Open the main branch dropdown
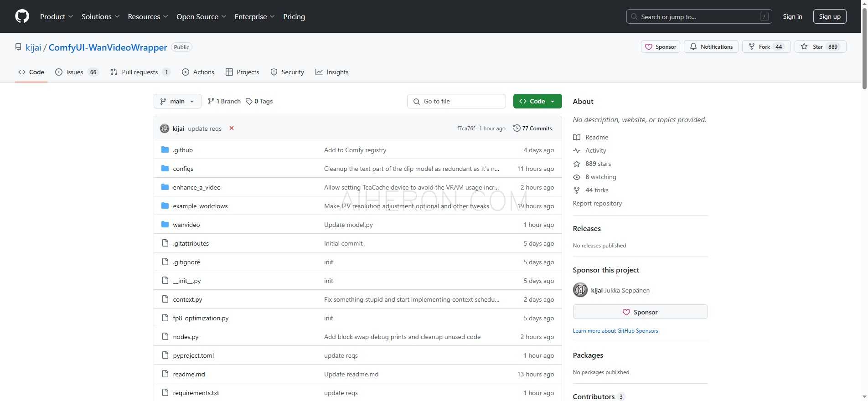Image resolution: width=868 pixels, height=401 pixels. pos(177,101)
